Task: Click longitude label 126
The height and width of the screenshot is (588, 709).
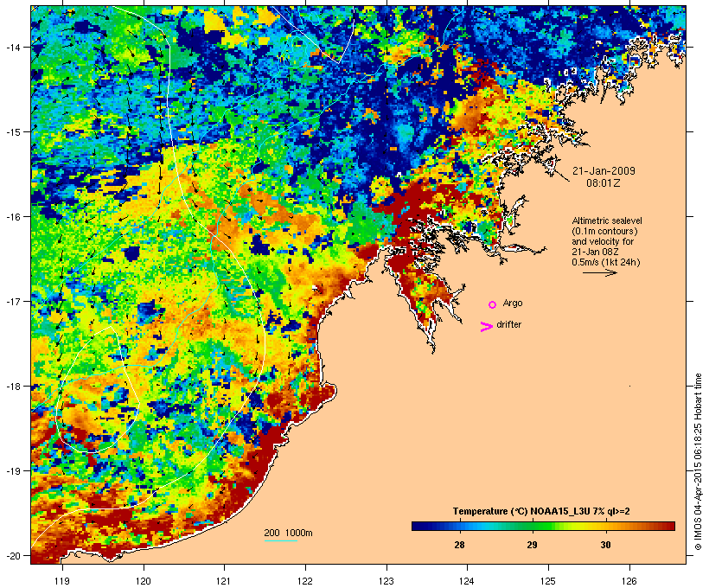Action: [629, 581]
